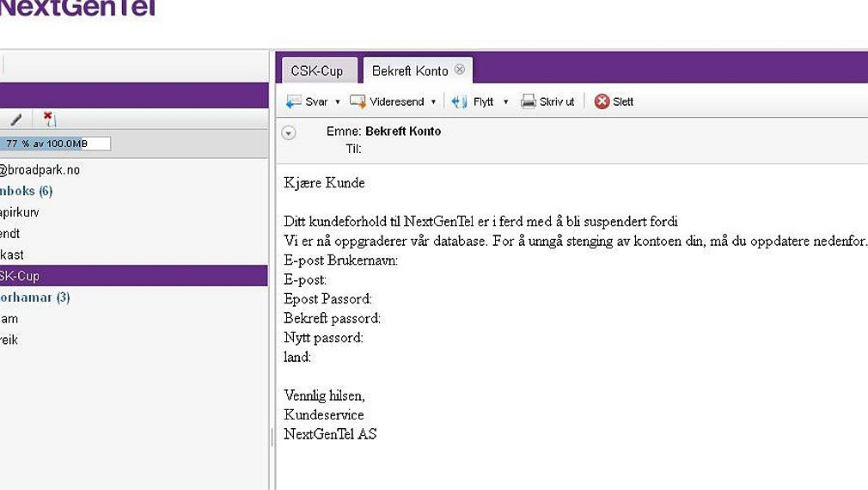Open the Flytt dropdown arrow

coord(505,102)
